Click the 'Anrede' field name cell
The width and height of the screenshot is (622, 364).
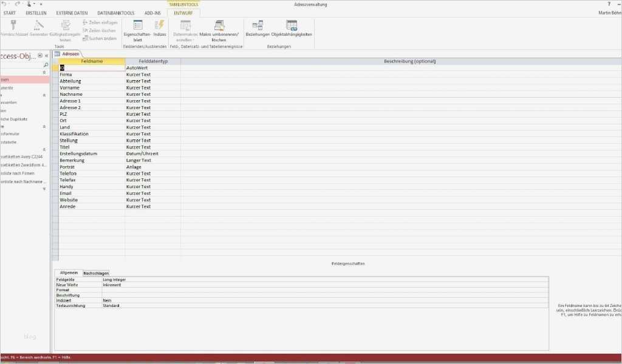pos(92,207)
